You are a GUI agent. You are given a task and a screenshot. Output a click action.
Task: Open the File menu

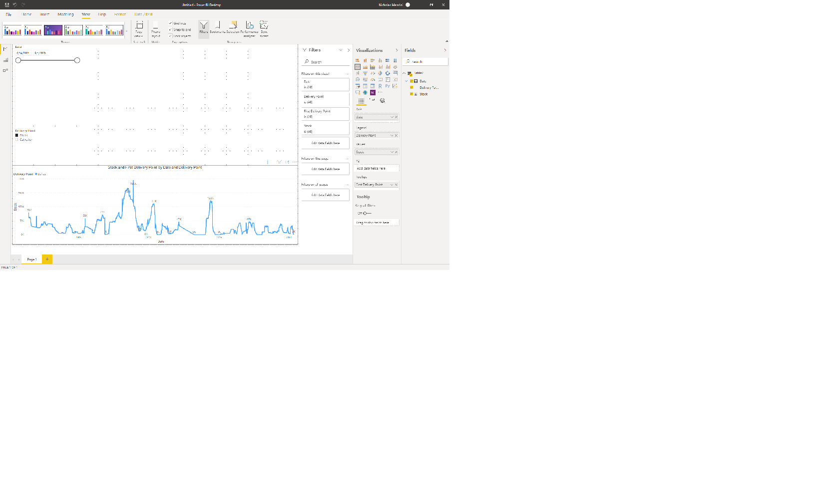[8, 14]
